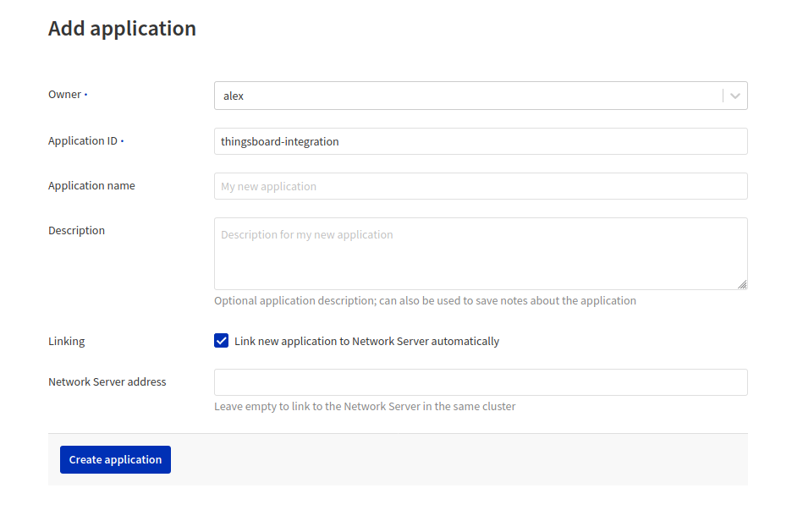Viewport: 803px width, 532px height.
Task: Toggle via "Link new application to Network Server automatically" text
Action: pos(366,342)
